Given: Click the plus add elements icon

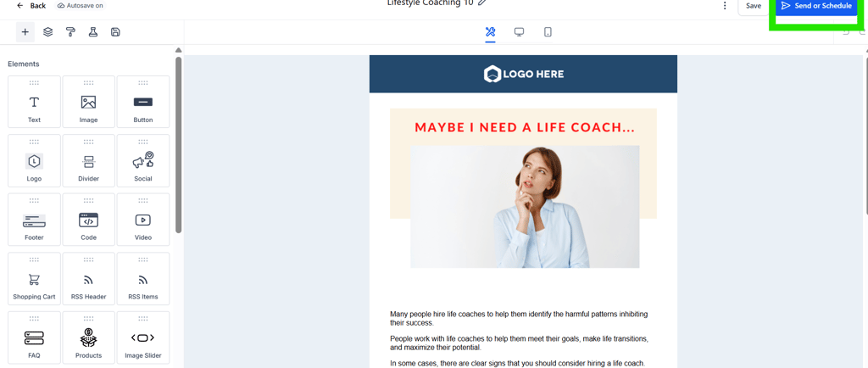Looking at the screenshot, I should [x=25, y=32].
